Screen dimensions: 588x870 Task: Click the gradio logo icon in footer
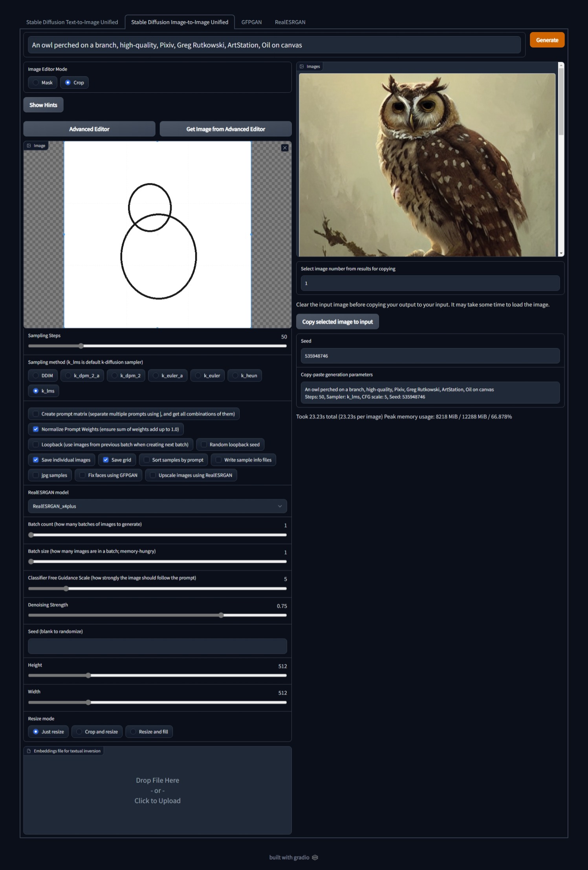tap(315, 857)
